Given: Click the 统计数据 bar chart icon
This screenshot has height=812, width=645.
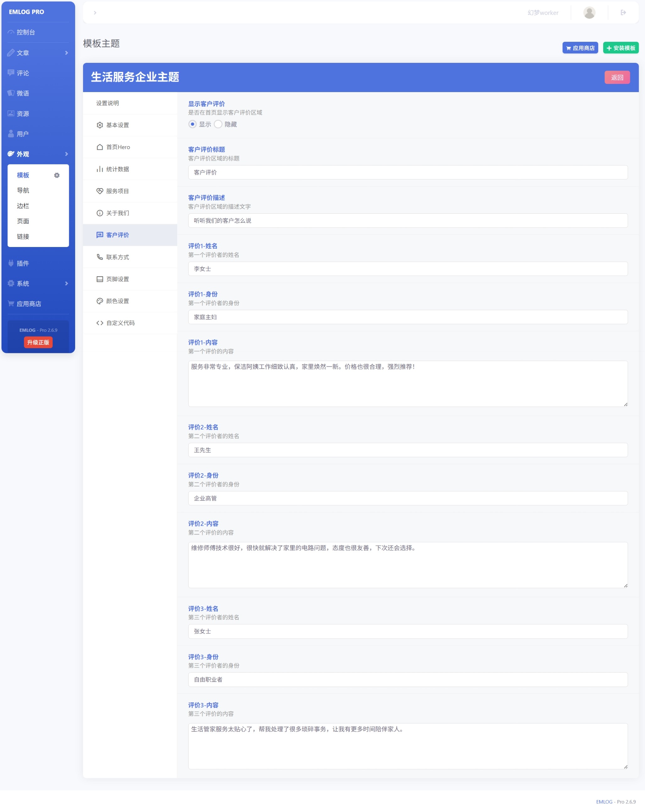Looking at the screenshot, I should [99, 169].
